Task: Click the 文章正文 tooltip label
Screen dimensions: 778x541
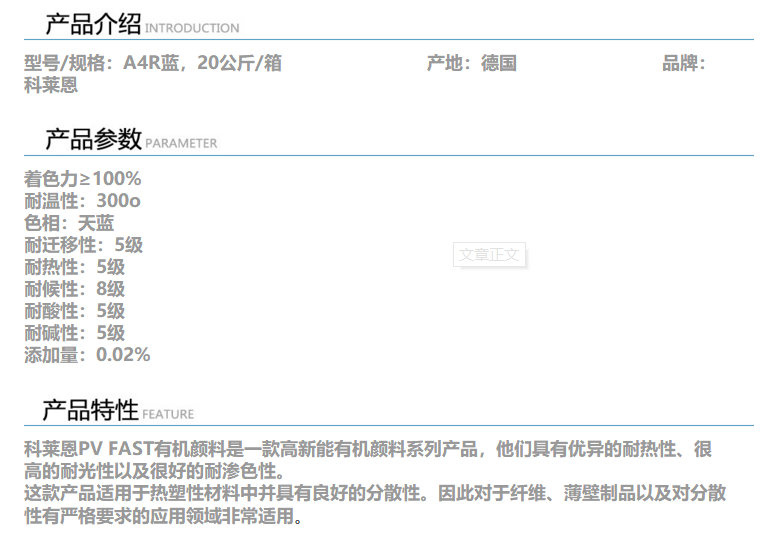Action: [x=489, y=255]
